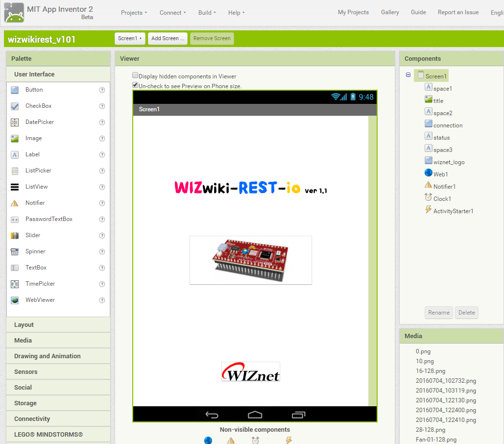Screen dimensions: 504x444
Task: Click the ActivityStarter1 lightning icon
Action: click(429, 209)
